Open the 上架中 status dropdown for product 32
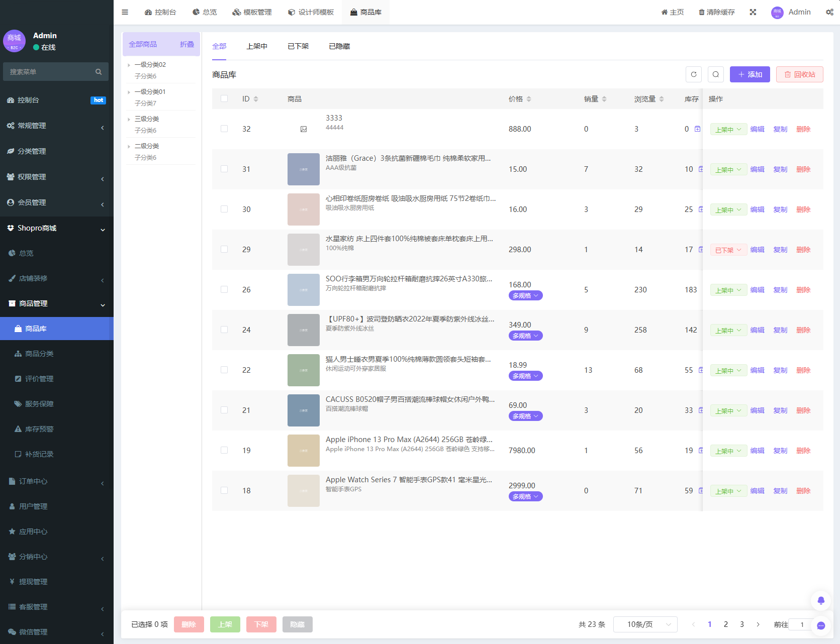 click(x=728, y=129)
